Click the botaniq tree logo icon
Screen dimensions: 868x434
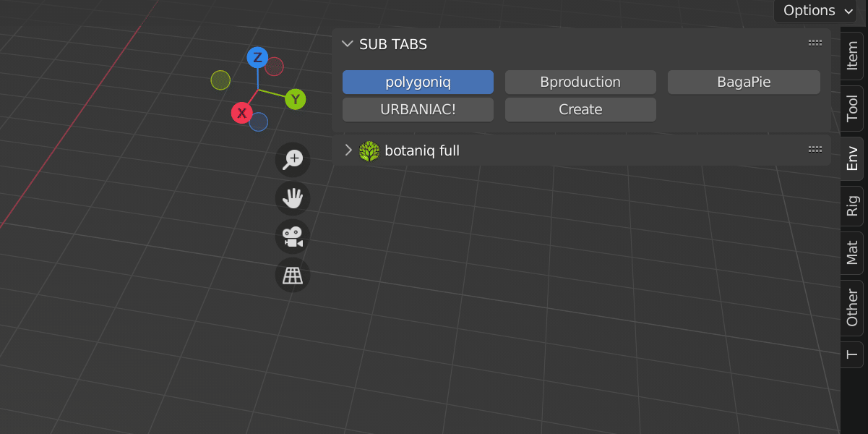click(369, 150)
